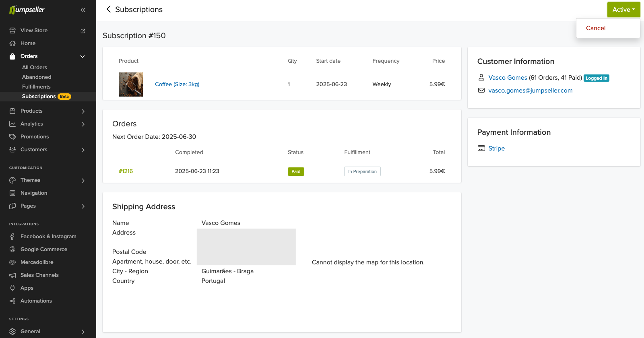Viewport: 644px width, 338px height.
Task: Click the Subscription #150 heading
Action: [x=134, y=35]
